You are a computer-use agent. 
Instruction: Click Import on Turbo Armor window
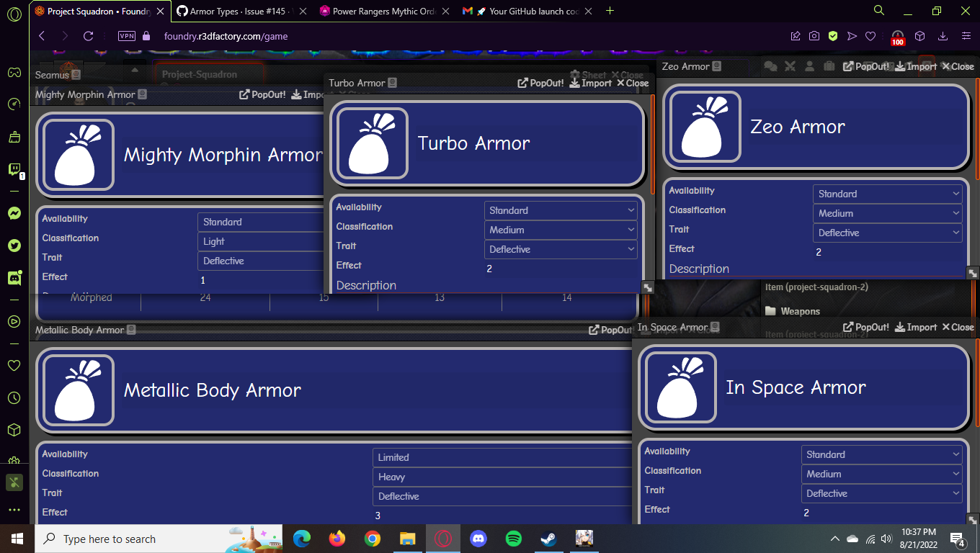[590, 83]
